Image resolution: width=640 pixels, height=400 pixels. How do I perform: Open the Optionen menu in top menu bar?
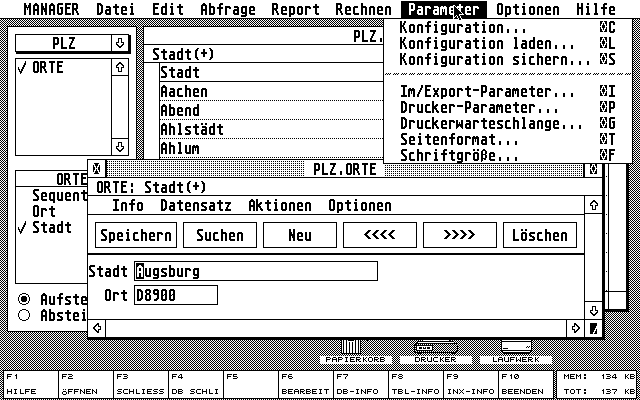(x=528, y=9)
